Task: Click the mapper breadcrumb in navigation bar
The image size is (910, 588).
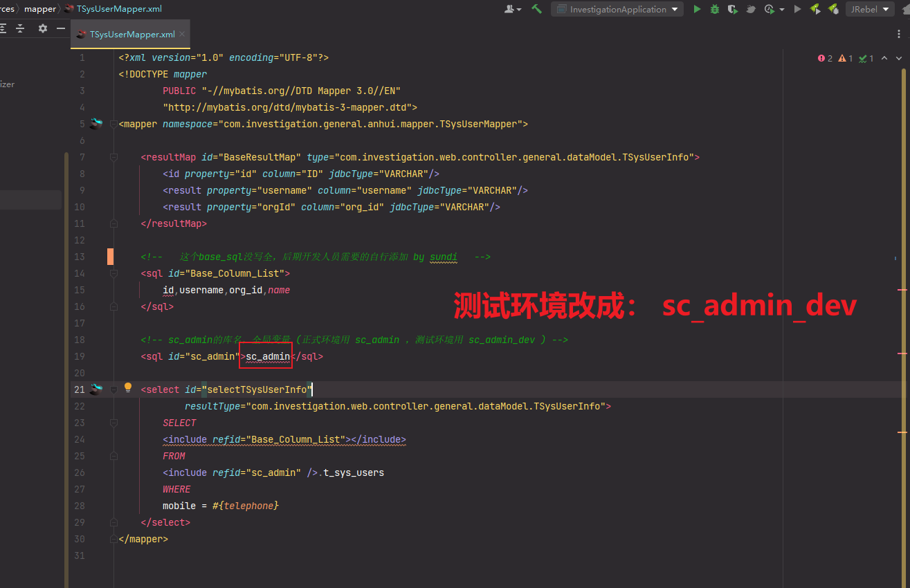Action: [x=39, y=9]
